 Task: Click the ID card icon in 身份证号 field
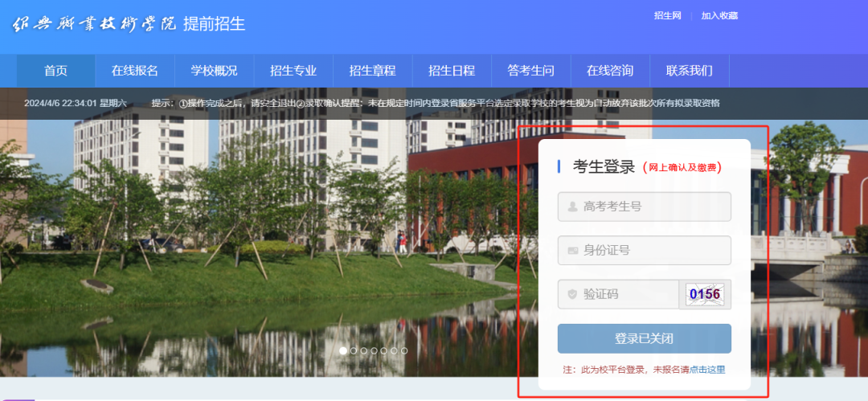(x=572, y=251)
